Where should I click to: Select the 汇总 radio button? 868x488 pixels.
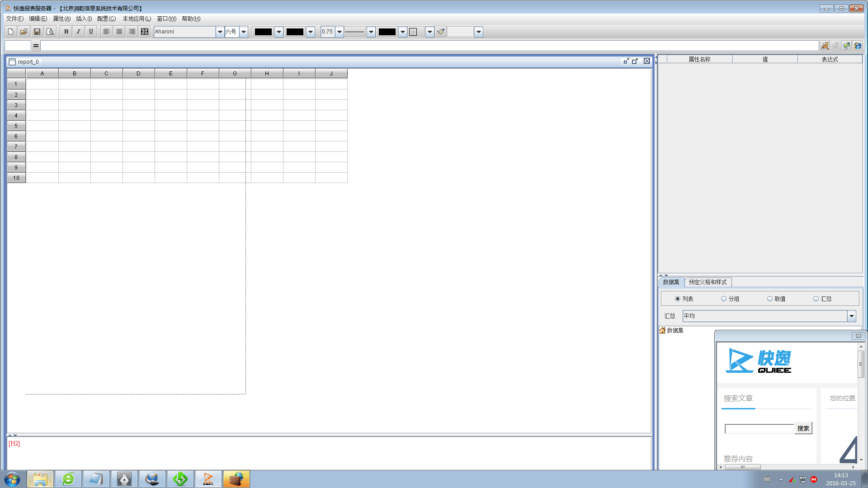click(x=816, y=299)
